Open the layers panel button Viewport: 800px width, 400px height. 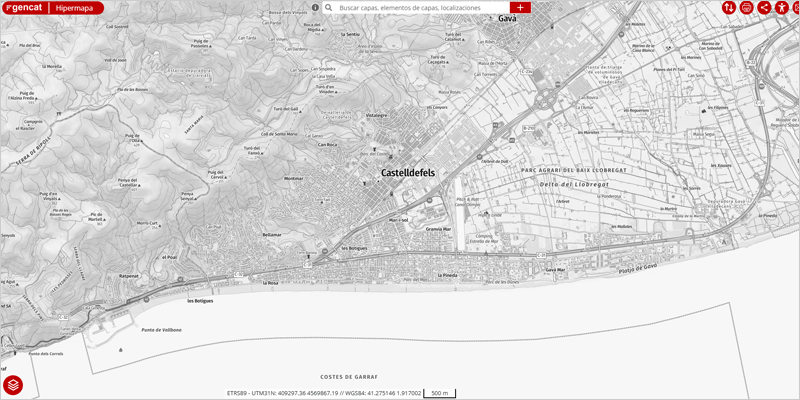(x=13, y=385)
